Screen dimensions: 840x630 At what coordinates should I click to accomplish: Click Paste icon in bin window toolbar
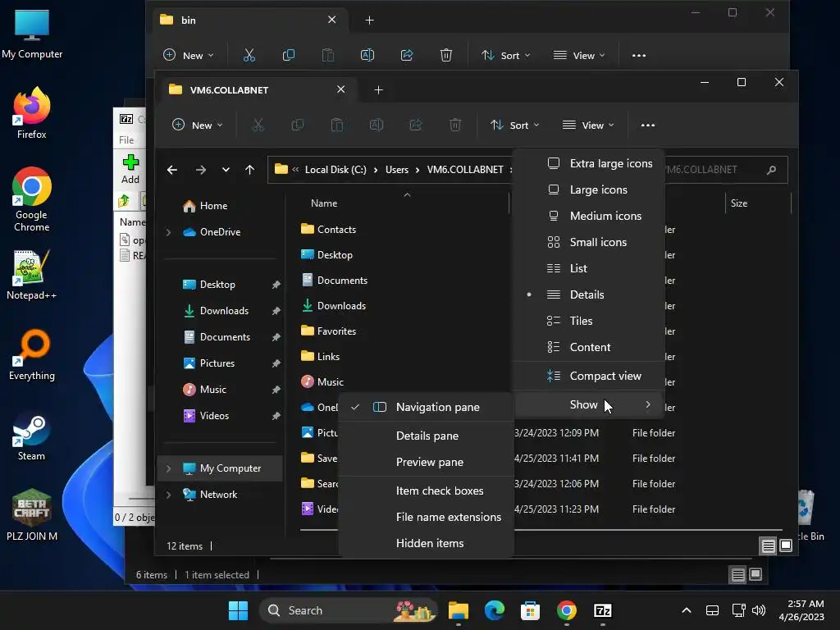[328, 55]
